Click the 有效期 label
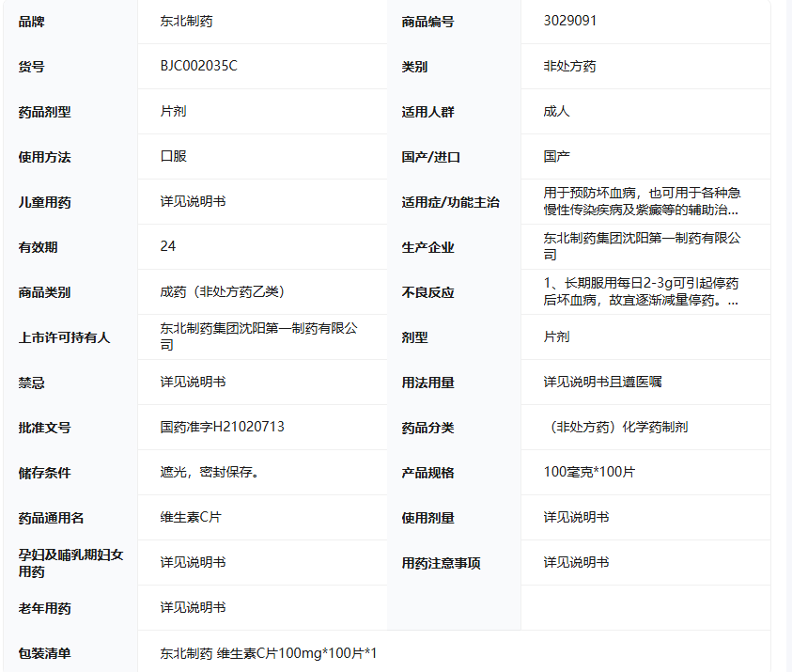Image resolution: width=792 pixels, height=672 pixels. [38, 247]
